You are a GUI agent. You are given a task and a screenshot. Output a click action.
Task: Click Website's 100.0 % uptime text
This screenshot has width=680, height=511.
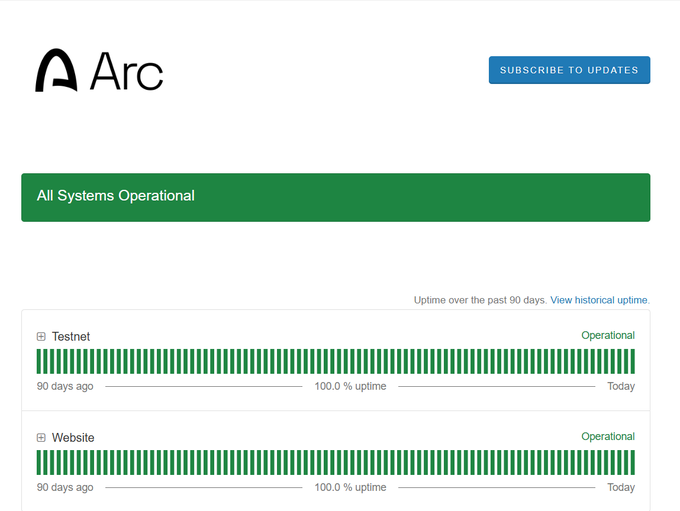tap(350, 487)
